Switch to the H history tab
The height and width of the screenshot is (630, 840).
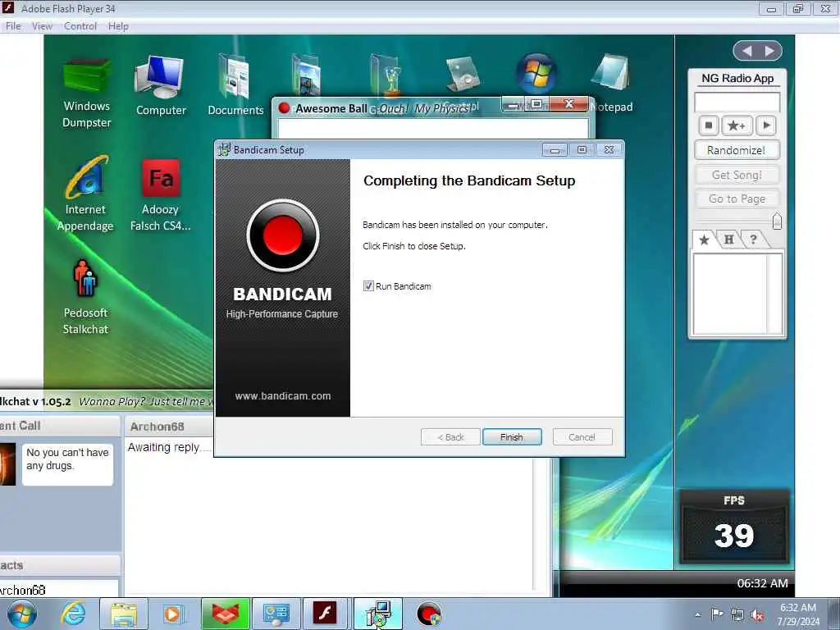(x=728, y=240)
